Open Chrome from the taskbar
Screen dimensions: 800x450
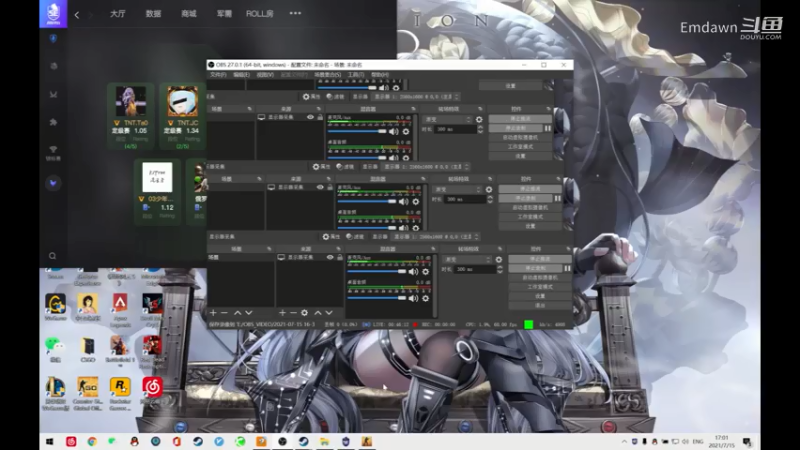(92, 441)
